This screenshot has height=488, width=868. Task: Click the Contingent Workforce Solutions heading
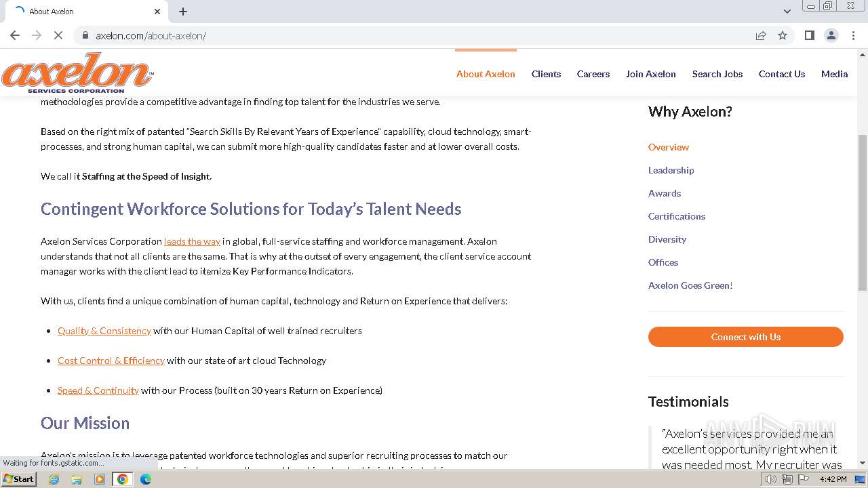[x=251, y=209]
